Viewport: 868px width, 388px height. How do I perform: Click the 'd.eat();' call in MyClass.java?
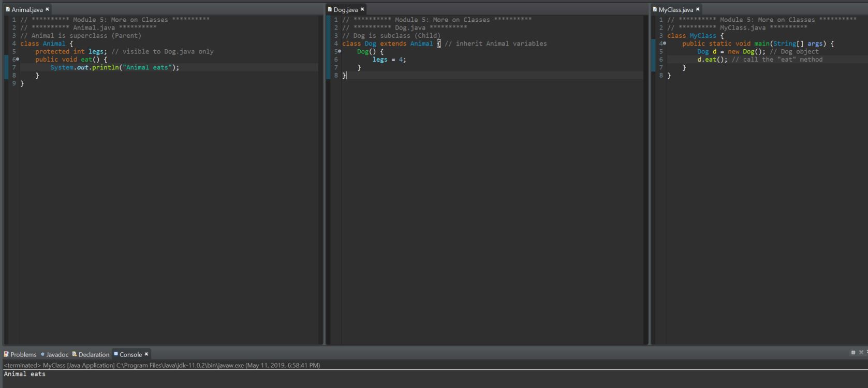point(712,60)
